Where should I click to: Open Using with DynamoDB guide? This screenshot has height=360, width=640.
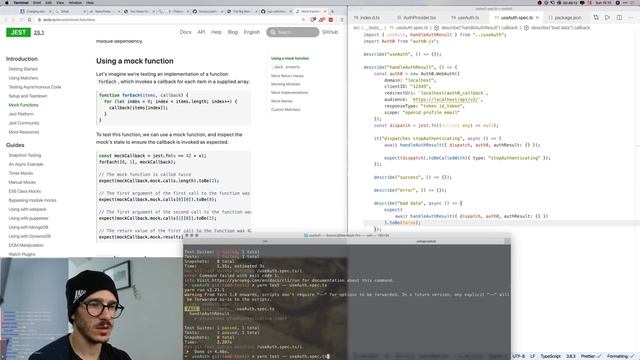pyautogui.click(x=29, y=236)
